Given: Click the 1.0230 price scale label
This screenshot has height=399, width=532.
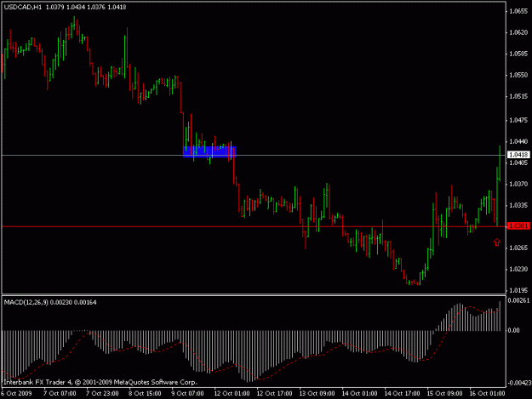Looking at the screenshot, I should [x=518, y=269].
